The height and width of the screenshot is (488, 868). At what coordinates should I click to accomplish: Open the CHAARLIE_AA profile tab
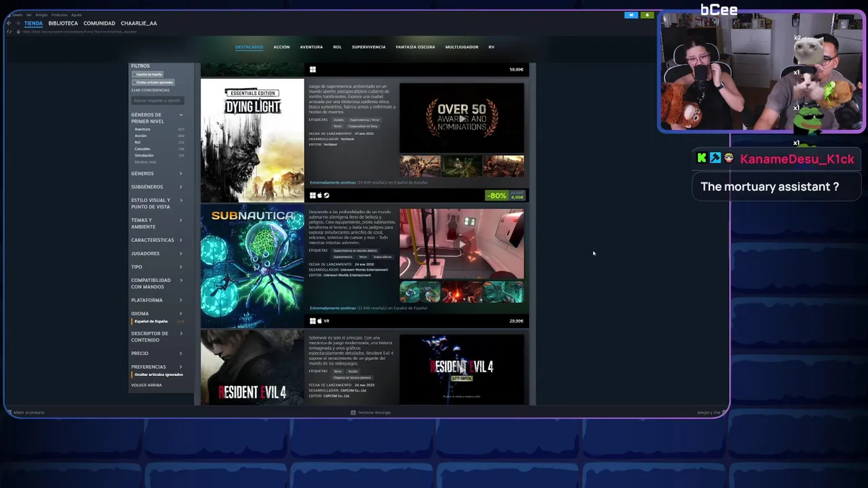[139, 23]
